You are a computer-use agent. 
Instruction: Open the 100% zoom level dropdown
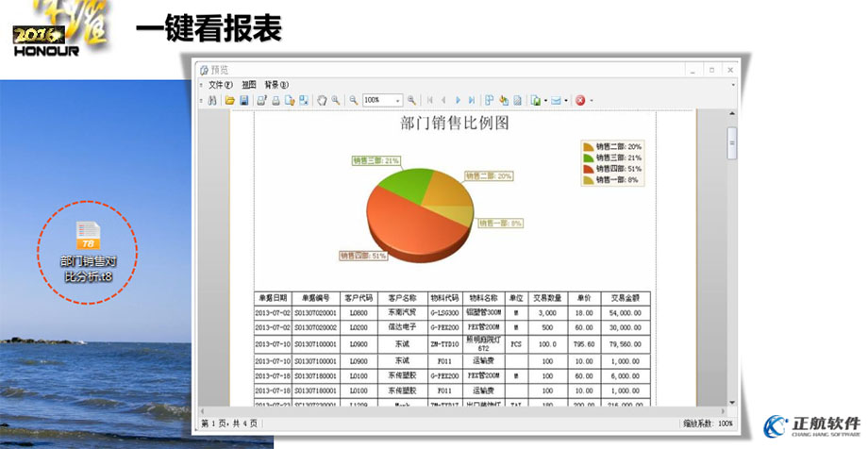coord(398,100)
